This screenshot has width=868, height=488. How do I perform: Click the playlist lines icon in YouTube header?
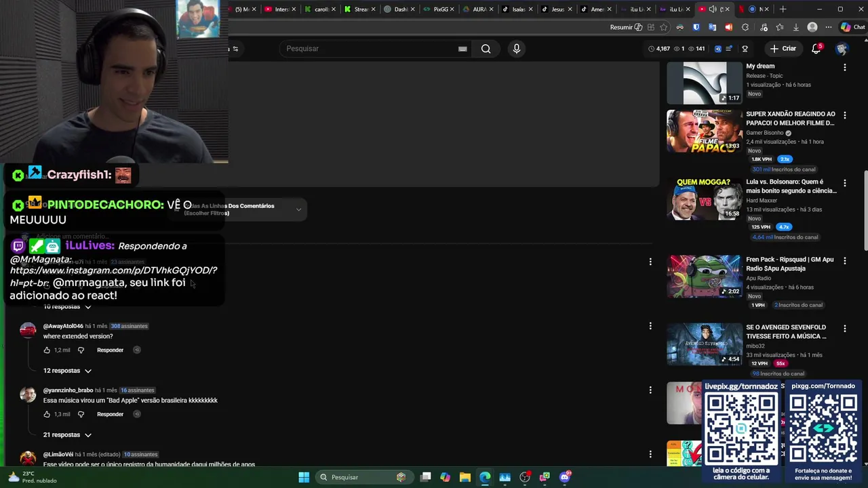(x=729, y=49)
